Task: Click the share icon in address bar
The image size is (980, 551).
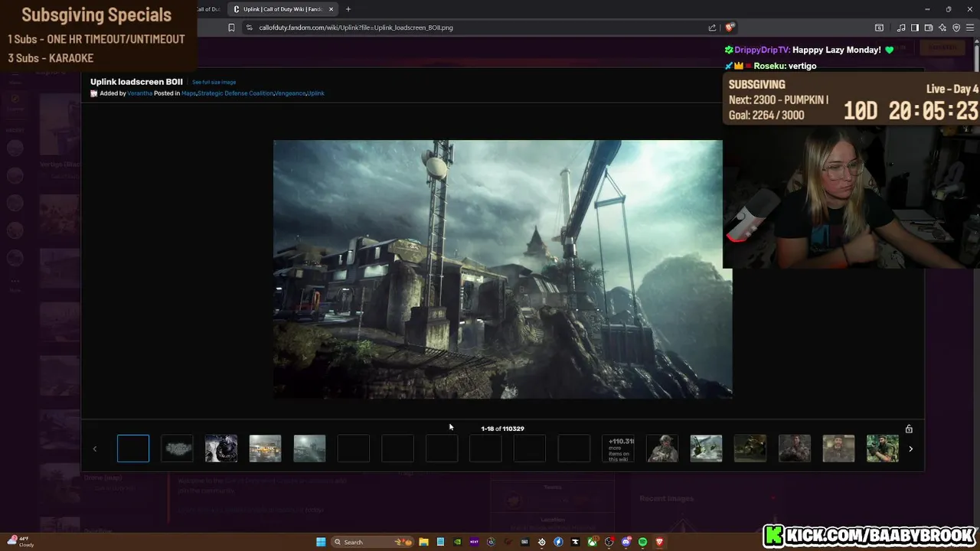Action: [712, 28]
